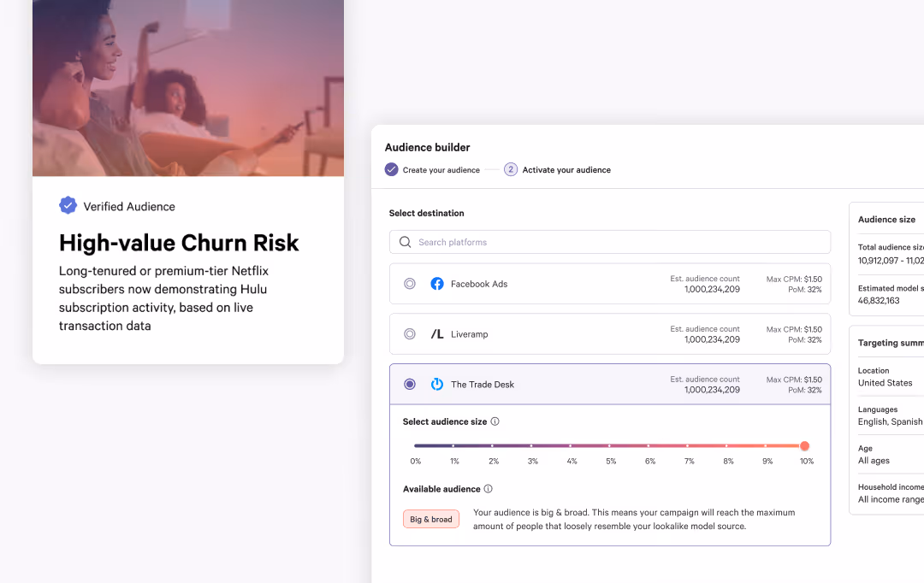Click the High-value Churn Risk heading
Image resolution: width=924 pixels, height=583 pixels.
tap(179, 243)
